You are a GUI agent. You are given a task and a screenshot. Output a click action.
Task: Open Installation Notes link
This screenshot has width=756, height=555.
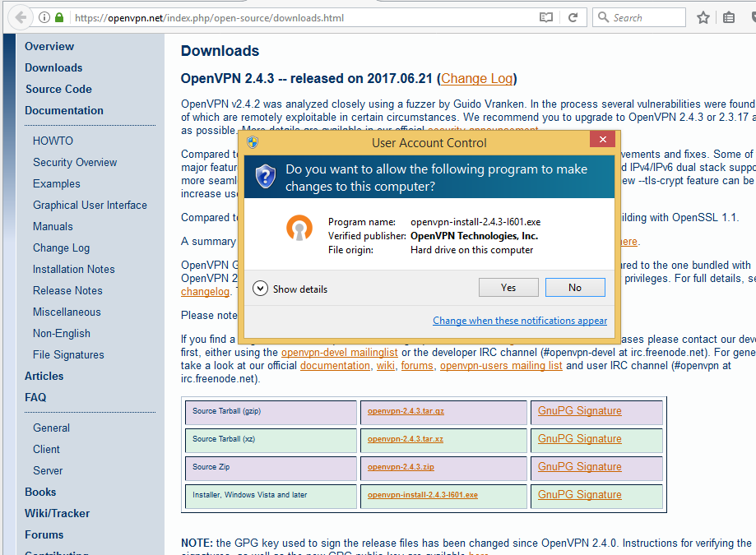tap(74, 269)
